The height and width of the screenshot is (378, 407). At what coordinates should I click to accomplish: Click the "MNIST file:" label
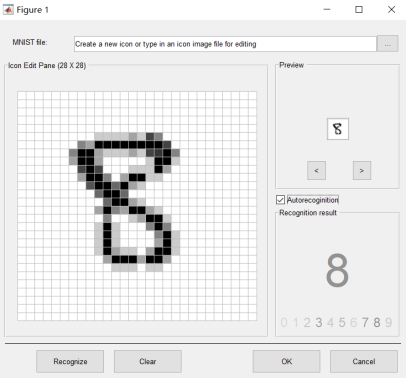[x=30, y=42]
